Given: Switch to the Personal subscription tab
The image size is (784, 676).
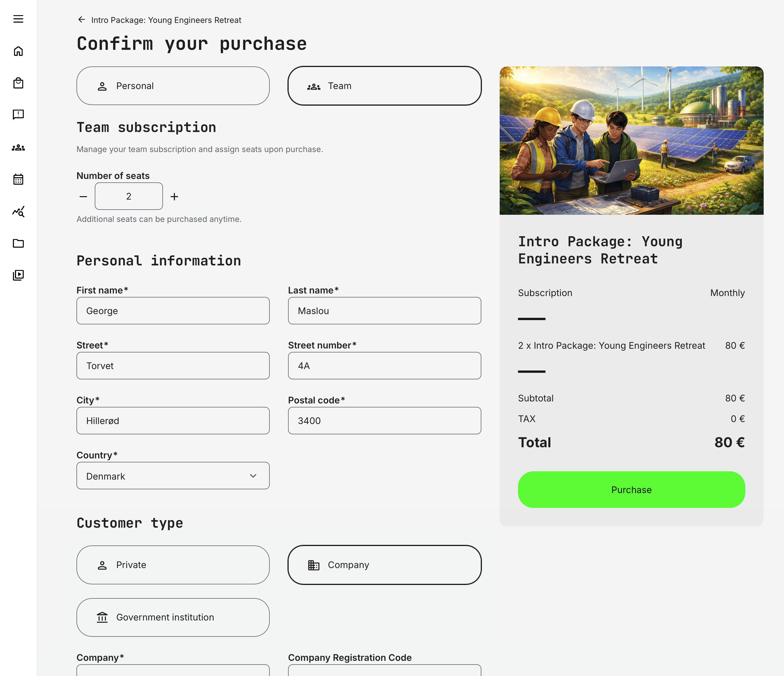Looking at the screenshot, I should (x=173, y=86).
